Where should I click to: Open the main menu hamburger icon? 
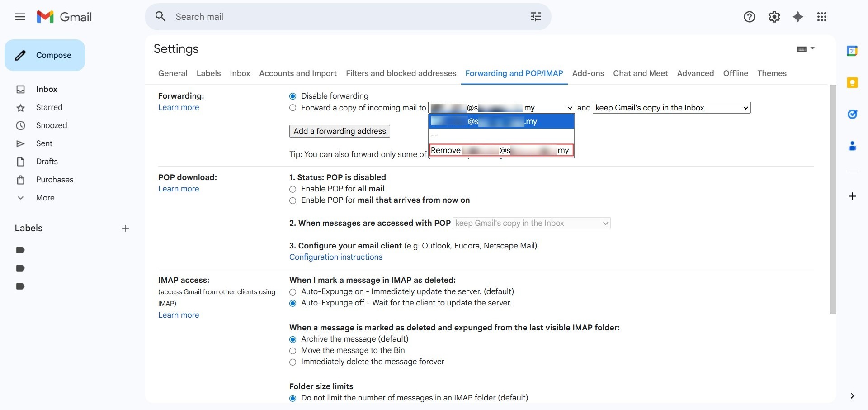tap(20, 17)
